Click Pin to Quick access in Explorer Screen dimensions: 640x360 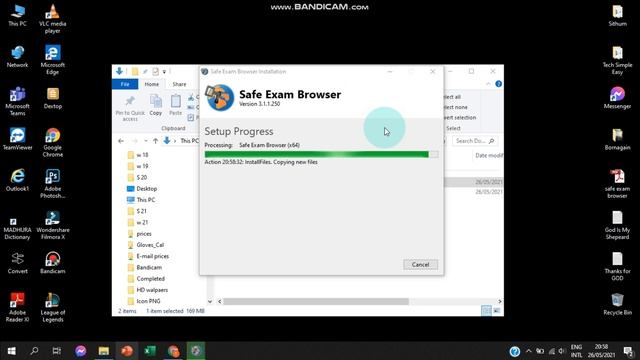pos(130,108)
